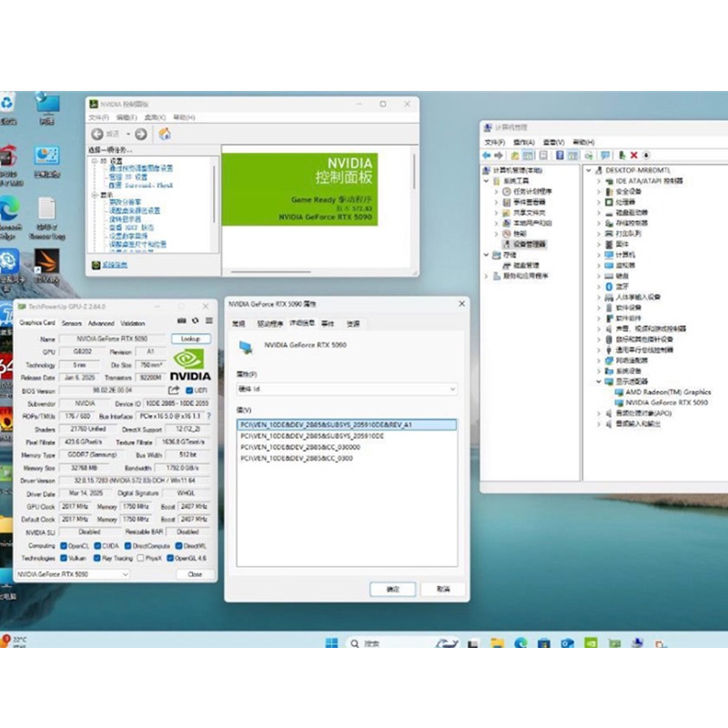Image resolution: width=728 pixels, height=728 pixels.
Task: Enable the PhysX checkbox
Action: (141, 558)
